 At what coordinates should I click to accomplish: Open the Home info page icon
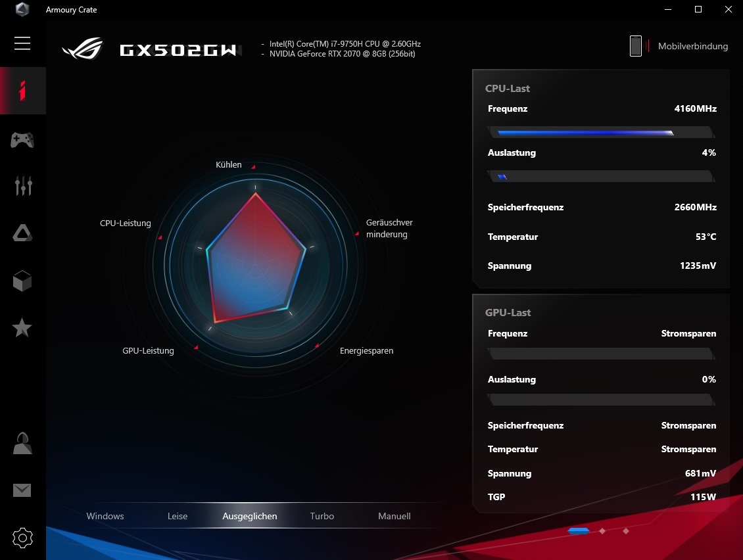point(22,91)
